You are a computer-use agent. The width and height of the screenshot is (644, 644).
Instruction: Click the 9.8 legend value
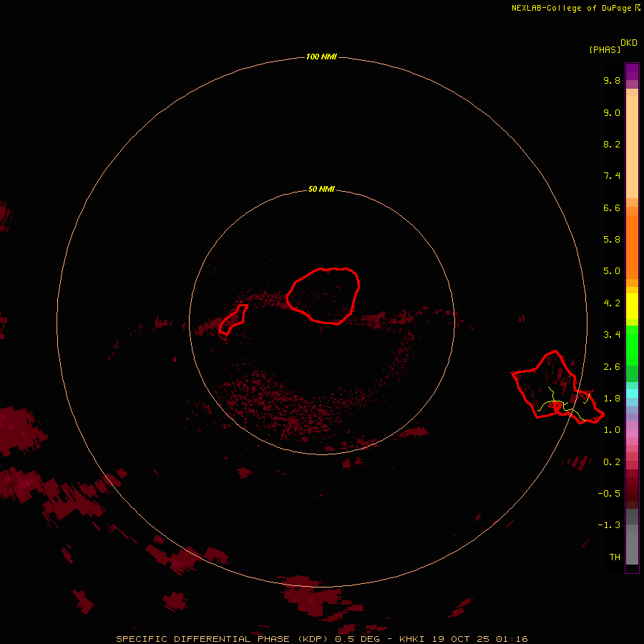612,80
